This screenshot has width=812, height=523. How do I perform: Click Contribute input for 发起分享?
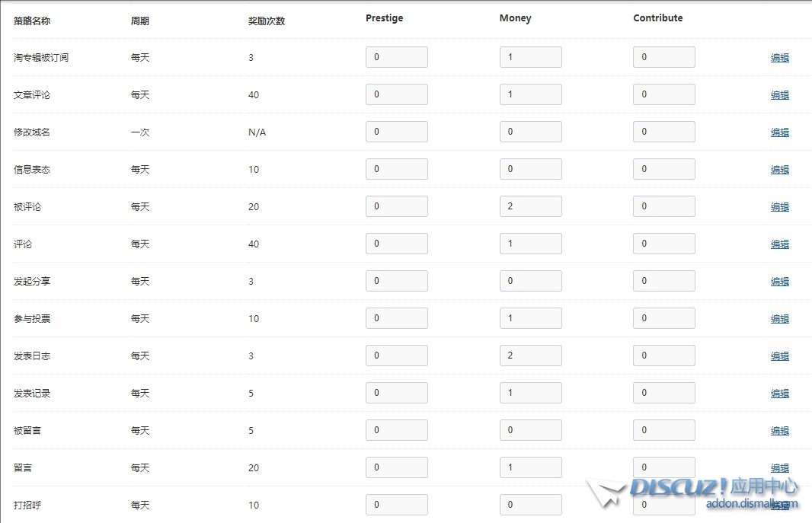[663, 281]
